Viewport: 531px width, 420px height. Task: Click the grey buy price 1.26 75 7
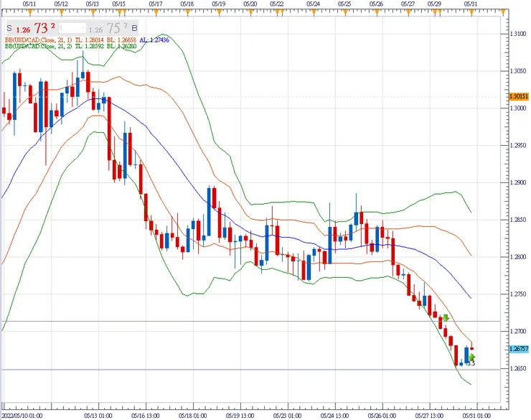pos(108,28)
